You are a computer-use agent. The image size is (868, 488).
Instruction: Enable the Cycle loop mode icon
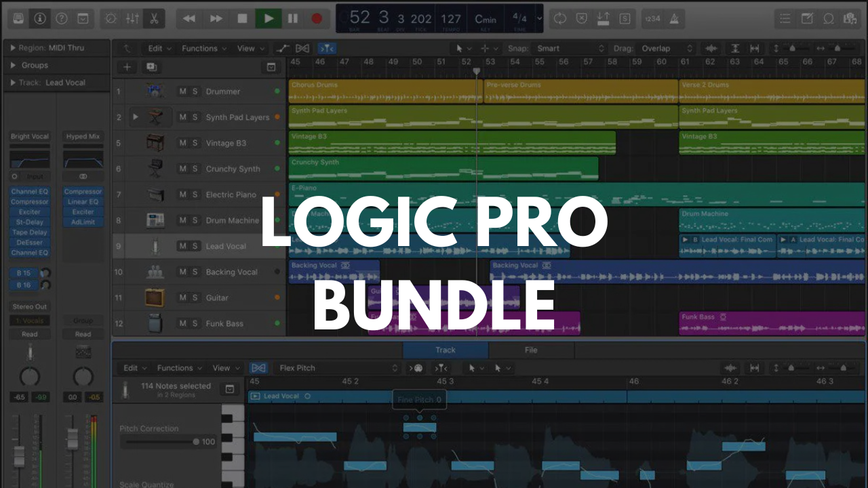tap(559, 18)
